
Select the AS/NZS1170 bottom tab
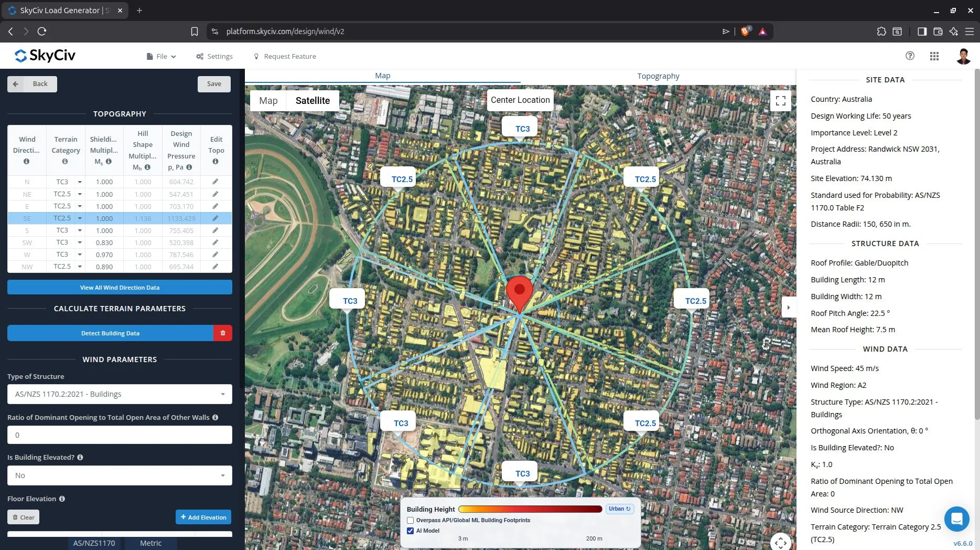coord(94,543)
